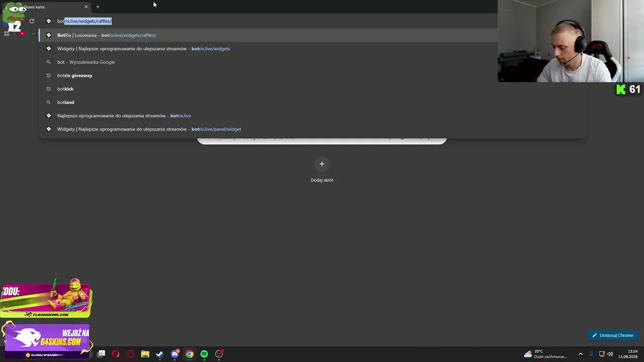Open the network tray icon
The image size is (644, 362).
pyautogui.click(x=602, y=354)
